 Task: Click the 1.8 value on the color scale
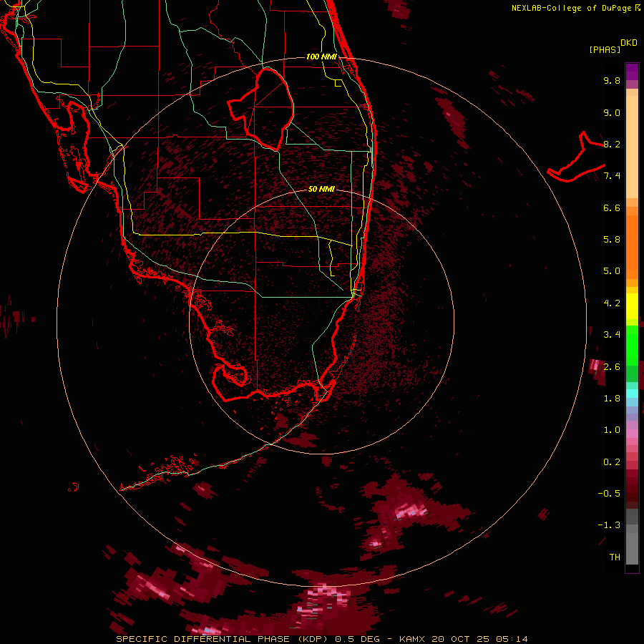click(612, 399)
